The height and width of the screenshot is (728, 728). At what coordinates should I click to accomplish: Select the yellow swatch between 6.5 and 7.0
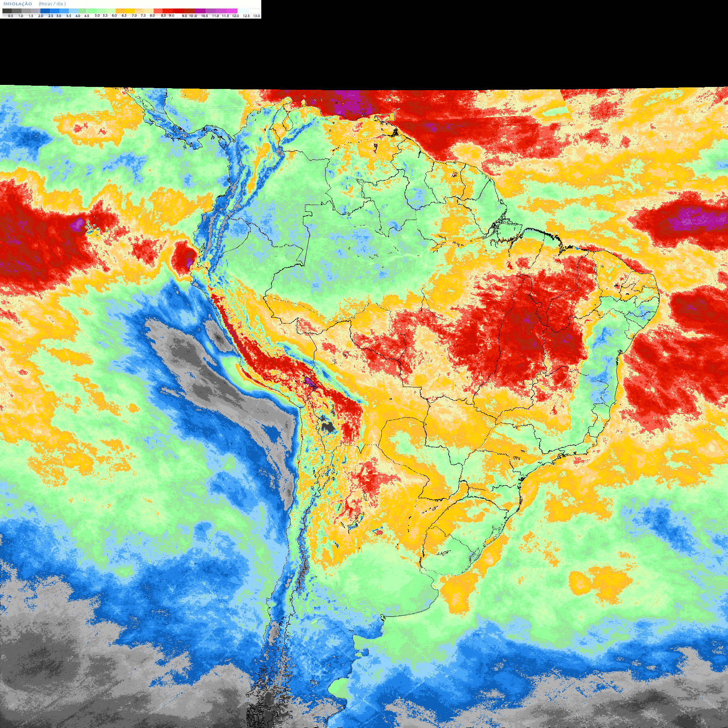[x=130, y=11]
